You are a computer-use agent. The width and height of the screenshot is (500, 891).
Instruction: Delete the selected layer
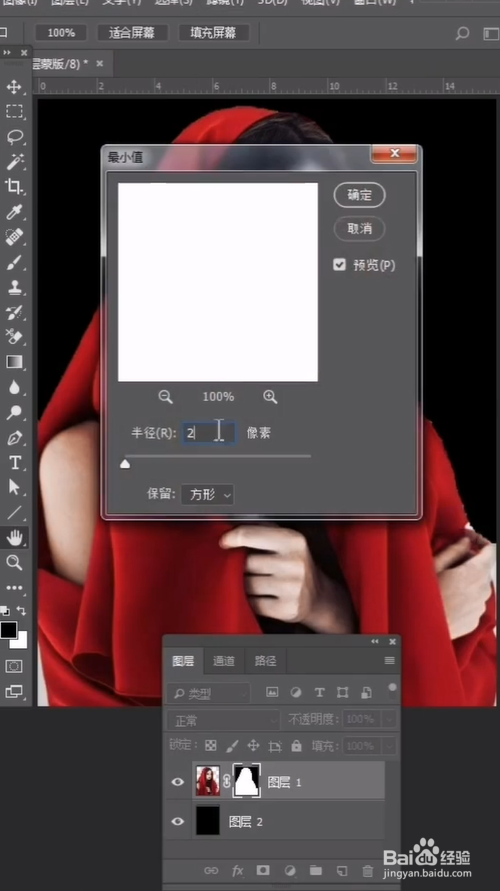pos(368,871)
